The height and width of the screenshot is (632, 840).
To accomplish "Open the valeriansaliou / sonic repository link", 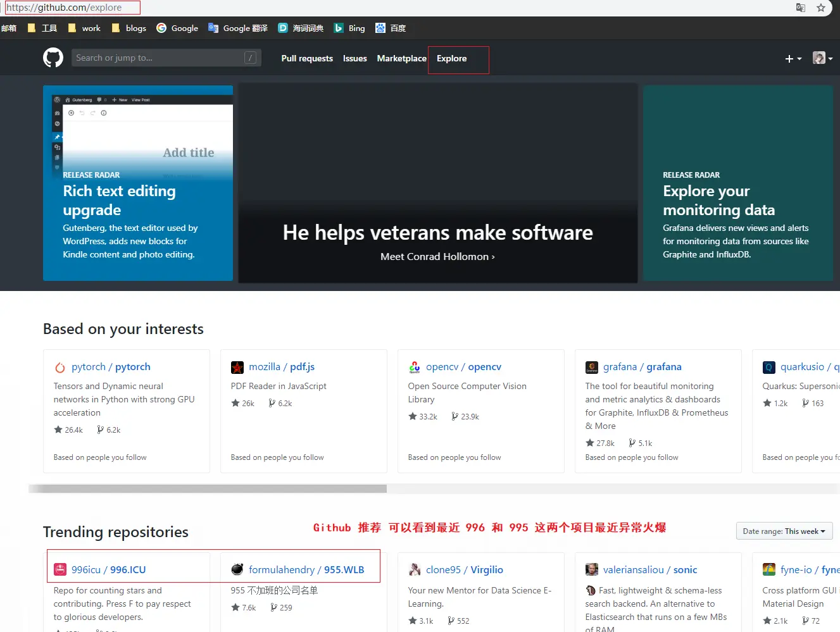I will tap(650, 569).
